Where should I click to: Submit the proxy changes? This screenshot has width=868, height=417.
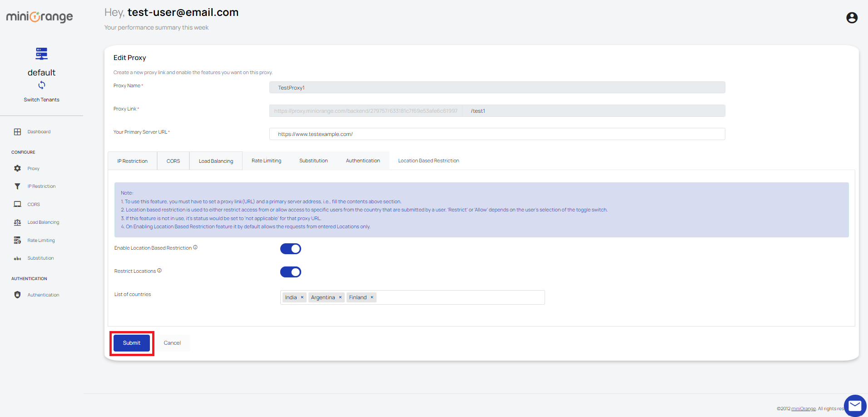[x=132, y=343]
